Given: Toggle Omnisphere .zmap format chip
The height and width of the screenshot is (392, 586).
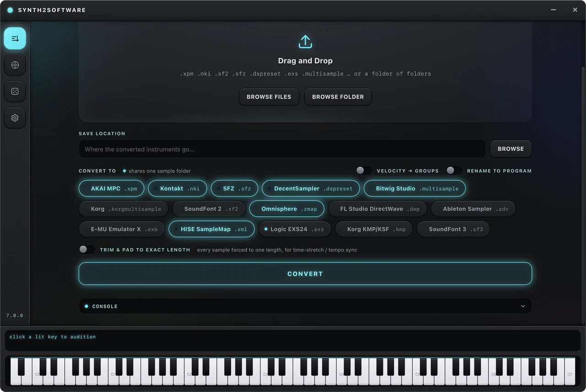Looking at the screenshot, I should [287, 209].
